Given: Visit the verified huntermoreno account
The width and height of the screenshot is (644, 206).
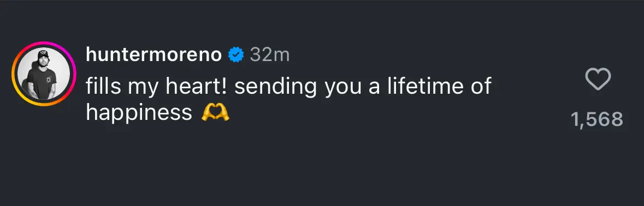Looking at the screenshot, I should [154, 55].
